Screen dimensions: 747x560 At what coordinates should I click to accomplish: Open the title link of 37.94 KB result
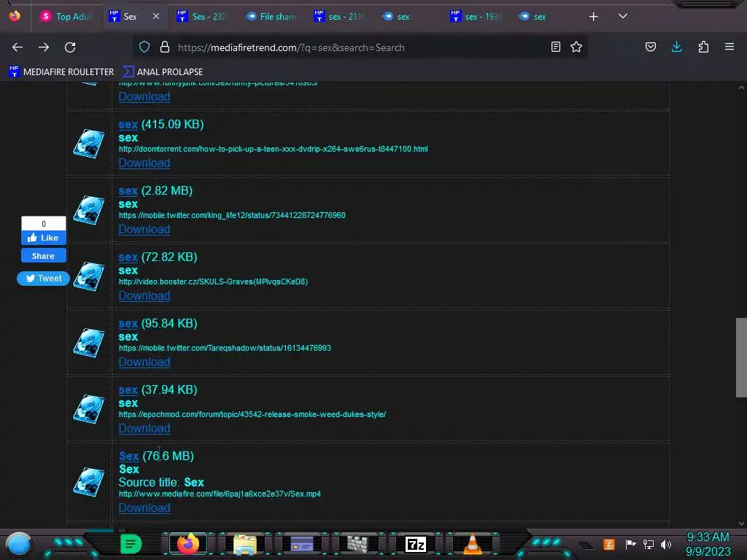coord(128,389)
